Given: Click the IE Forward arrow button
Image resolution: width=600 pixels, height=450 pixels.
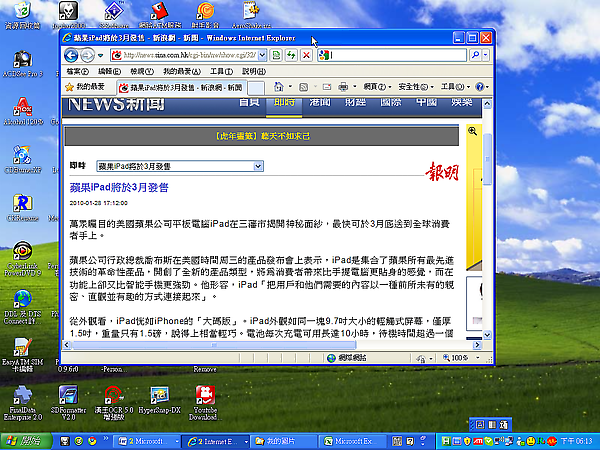Looking at the screenshot, I should tap(88, 55).
